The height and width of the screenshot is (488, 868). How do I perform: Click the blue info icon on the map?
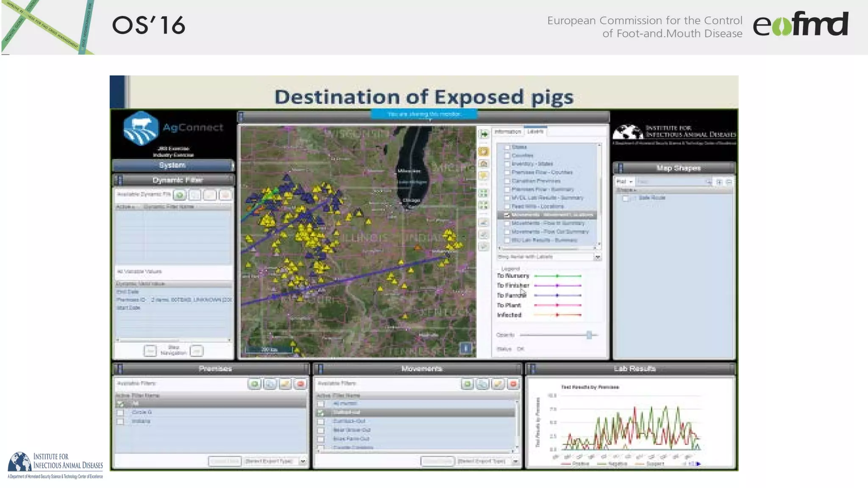click(465, 348)
